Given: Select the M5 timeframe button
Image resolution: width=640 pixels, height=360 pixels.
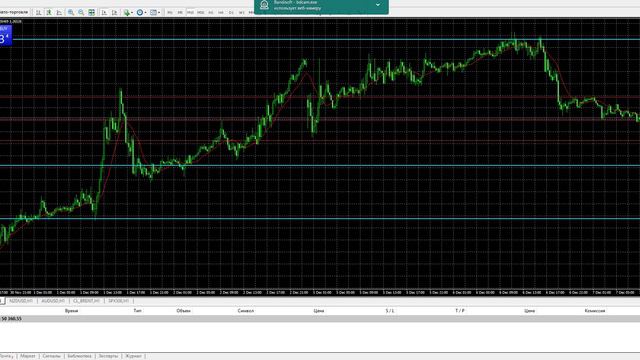Looking at the screenshot, I should [x=180, y=13].
